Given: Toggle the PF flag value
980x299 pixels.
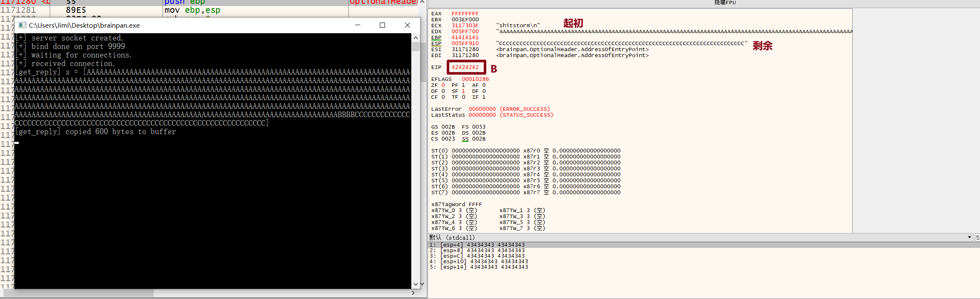Looking at the screenshot, I should pyautogui.click(x=463, y=85).
